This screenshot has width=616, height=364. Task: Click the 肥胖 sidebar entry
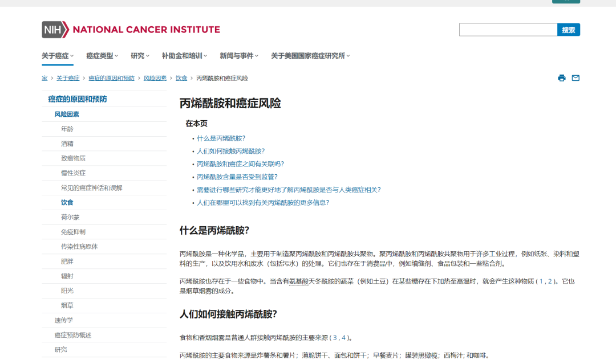pos(67,261)
